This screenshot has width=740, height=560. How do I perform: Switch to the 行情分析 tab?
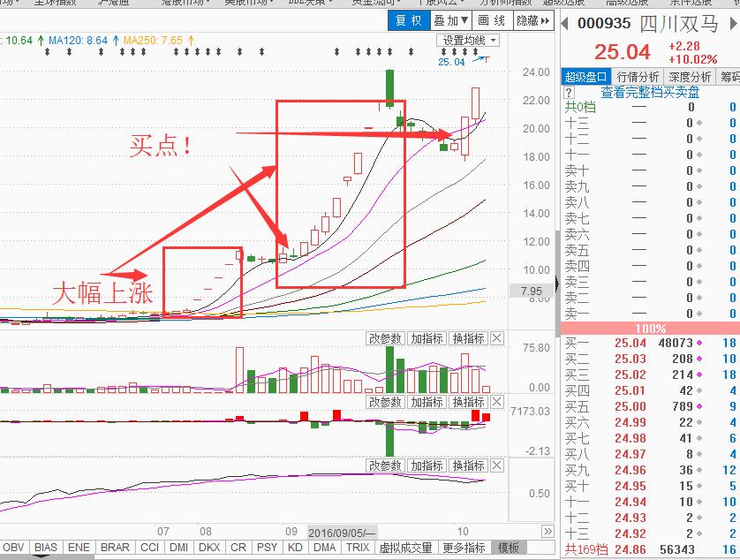pos(638,77)
